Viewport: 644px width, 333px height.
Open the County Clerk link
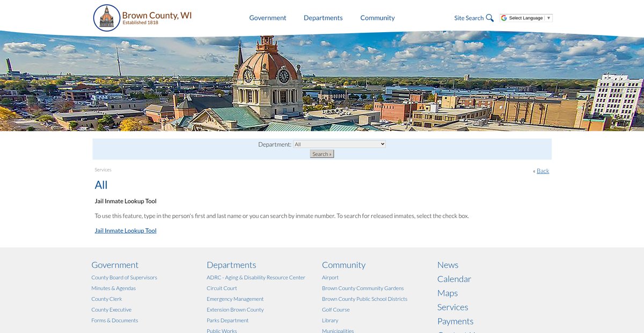pyautogui.click(x=106, y=299)
